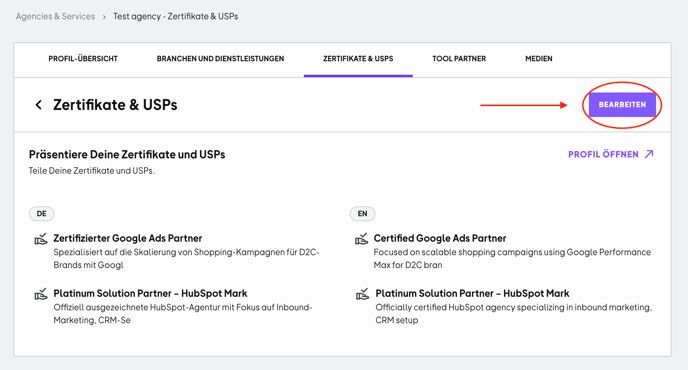Screen dimensions: 688x370
Task: Select the EN language badge
Action: coord(362,214)
